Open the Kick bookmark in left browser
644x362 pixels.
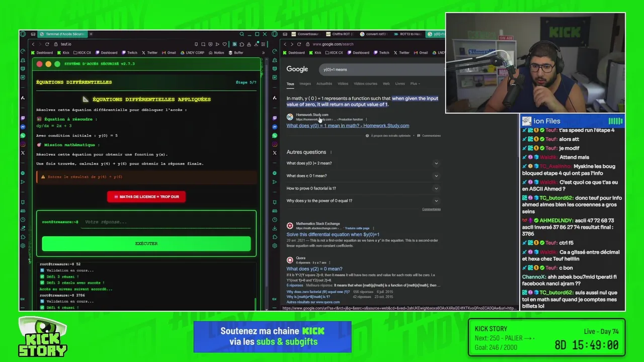click(x=63, y=52)
